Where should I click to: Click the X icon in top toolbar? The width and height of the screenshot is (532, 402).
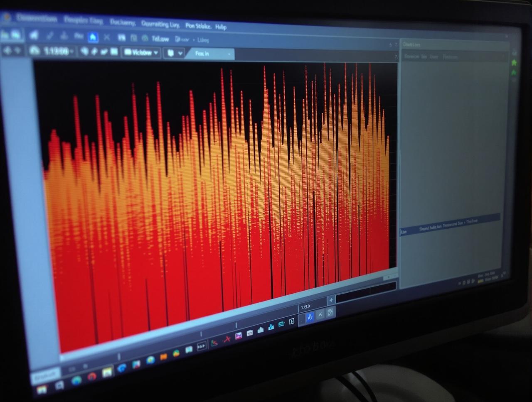point(107,38)
